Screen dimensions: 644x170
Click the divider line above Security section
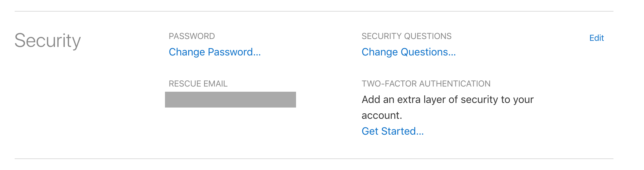pos(314,11)
